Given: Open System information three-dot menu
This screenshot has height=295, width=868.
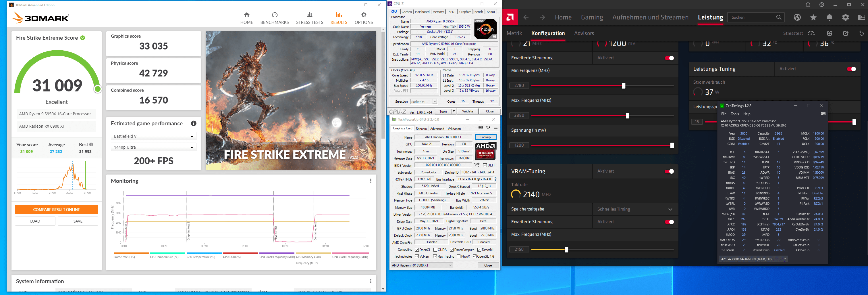Looking at the screenshot, I should (371, 281).
